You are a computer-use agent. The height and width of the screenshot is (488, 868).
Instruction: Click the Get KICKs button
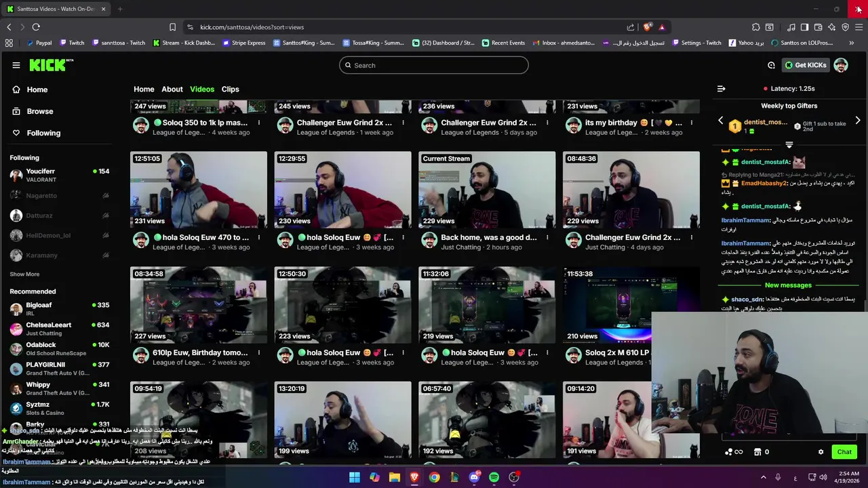tap(806, 65)
